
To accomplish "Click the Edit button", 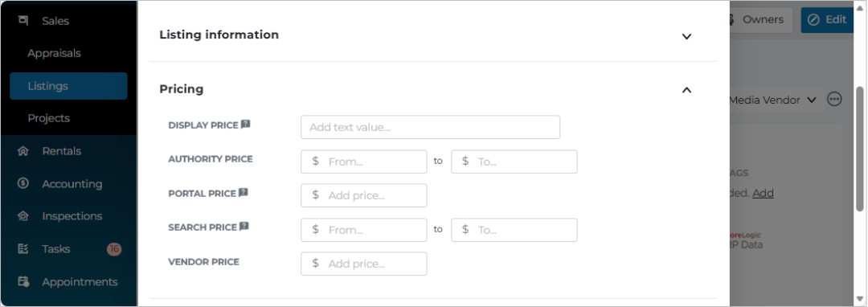I will coord(828,20).
